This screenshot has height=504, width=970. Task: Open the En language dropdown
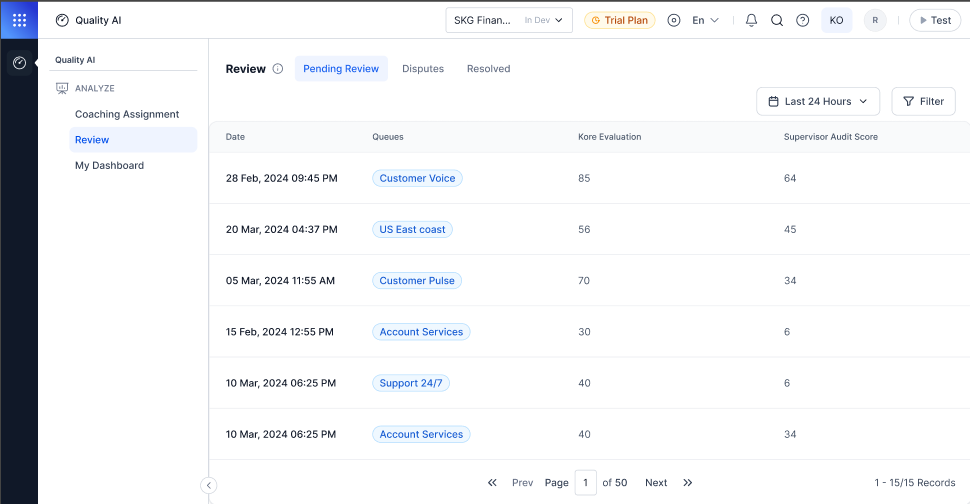click(x=705, y=20)
